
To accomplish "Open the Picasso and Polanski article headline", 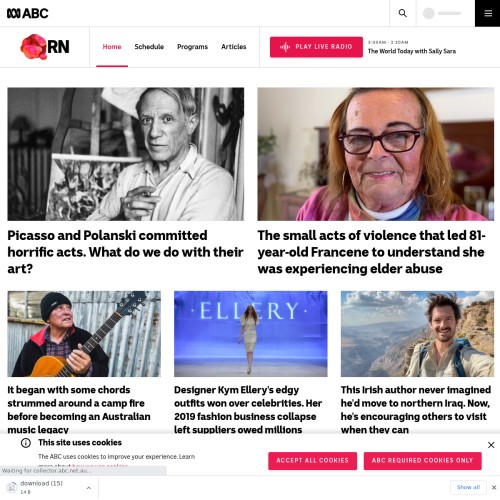I will tap(125, 252).
